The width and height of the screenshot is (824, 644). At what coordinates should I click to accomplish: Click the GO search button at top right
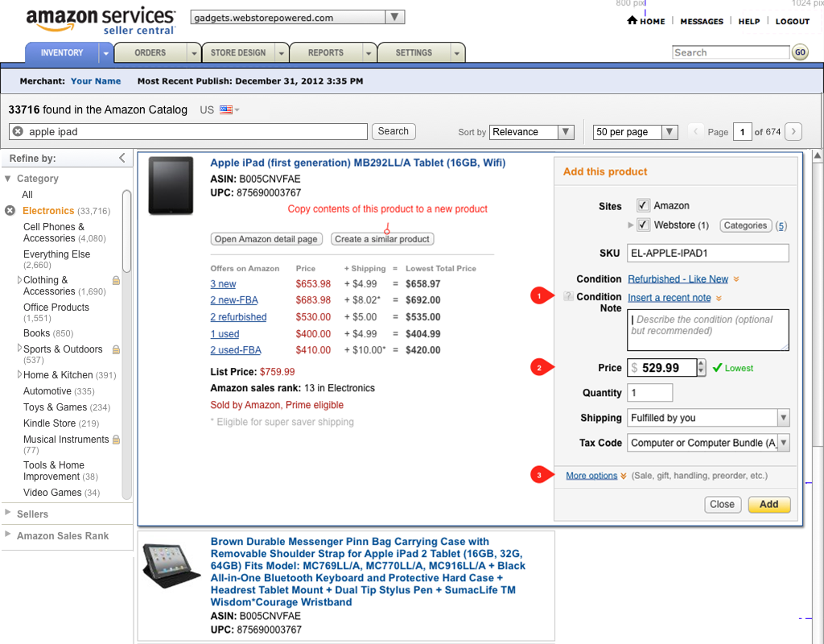(800, 52)
